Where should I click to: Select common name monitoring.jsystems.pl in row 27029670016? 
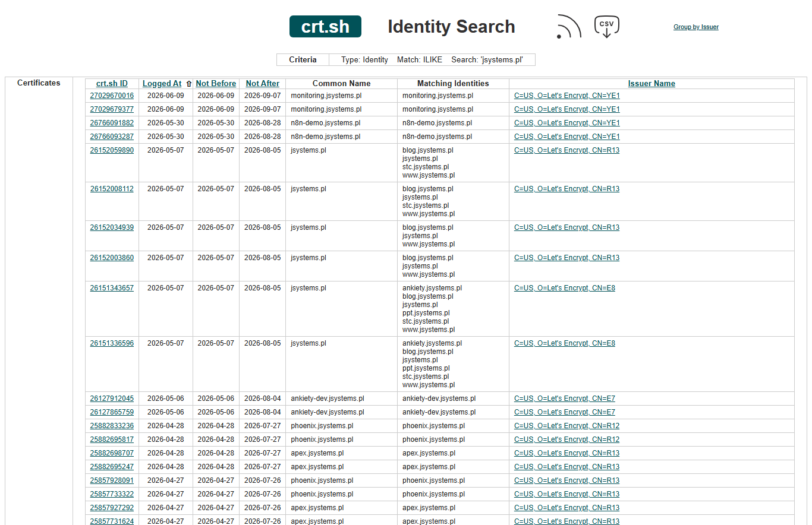[326, 96]
